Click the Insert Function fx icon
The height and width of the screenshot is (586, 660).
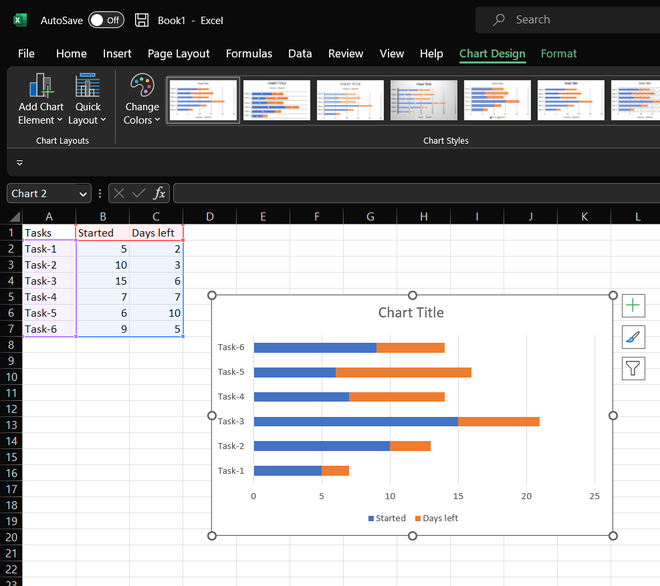click(x=159, y=193)
